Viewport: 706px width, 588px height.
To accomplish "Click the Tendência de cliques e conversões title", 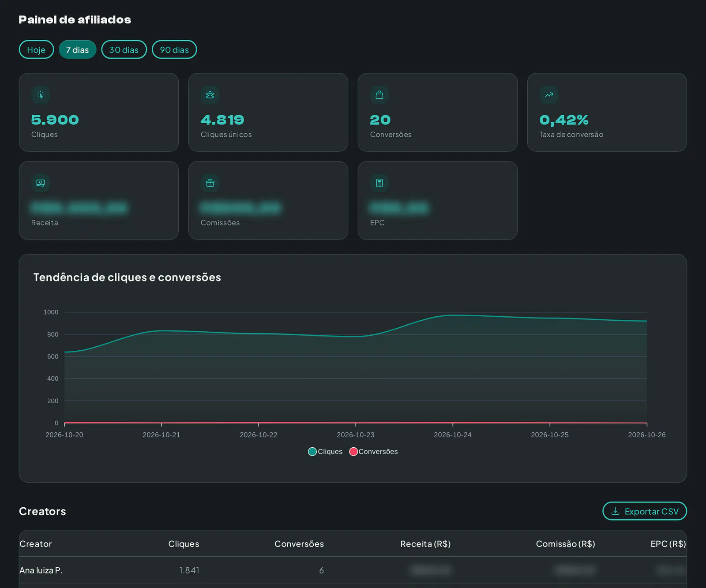I will 127,277.
